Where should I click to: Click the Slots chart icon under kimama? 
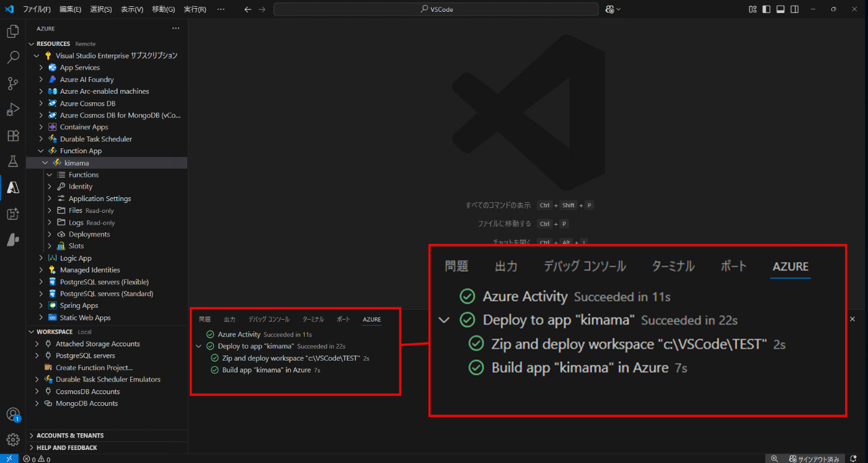61,246
